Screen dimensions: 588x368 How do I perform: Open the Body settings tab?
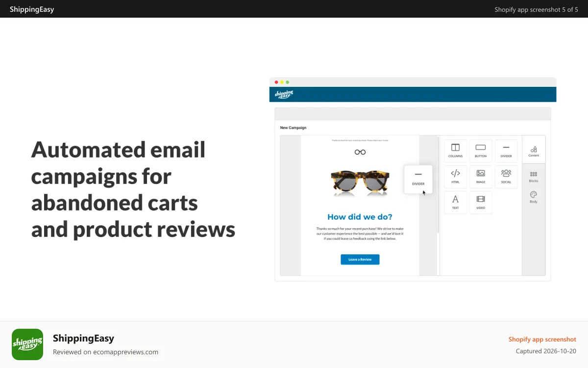click(x=534, y=197)
